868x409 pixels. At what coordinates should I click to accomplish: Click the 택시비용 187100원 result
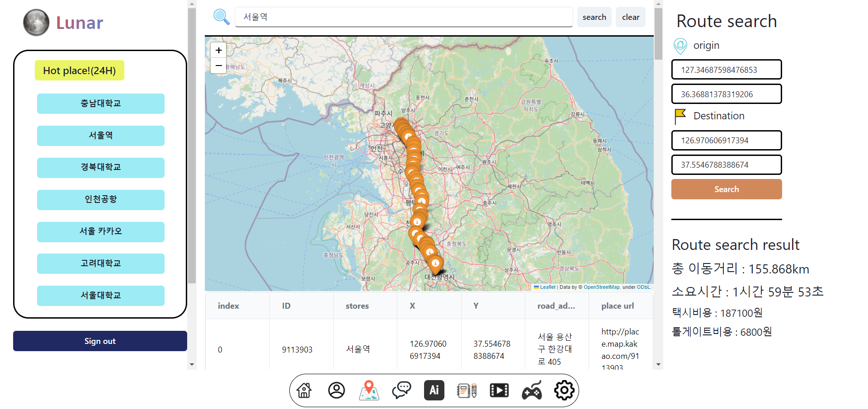point(717,313)
